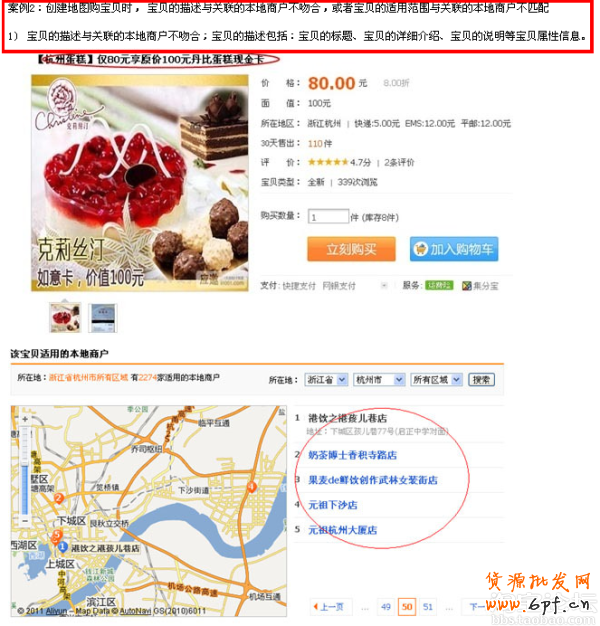Click the map zoom level slider

coord(25,470)
